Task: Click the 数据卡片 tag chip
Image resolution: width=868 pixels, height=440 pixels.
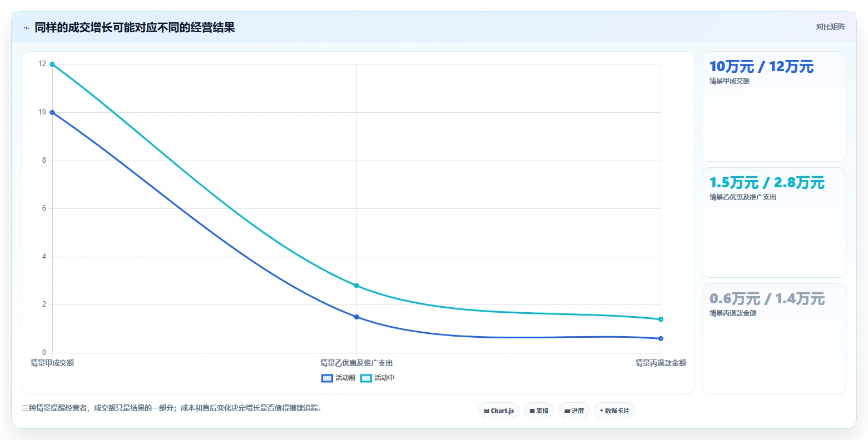Action: pos(614,411)
